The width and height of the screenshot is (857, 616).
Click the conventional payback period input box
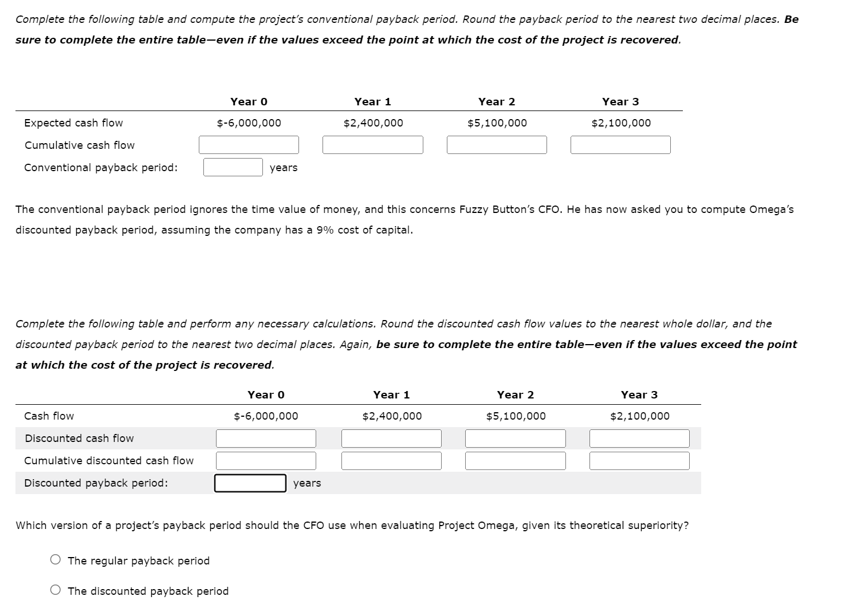[x=233, y=167]
